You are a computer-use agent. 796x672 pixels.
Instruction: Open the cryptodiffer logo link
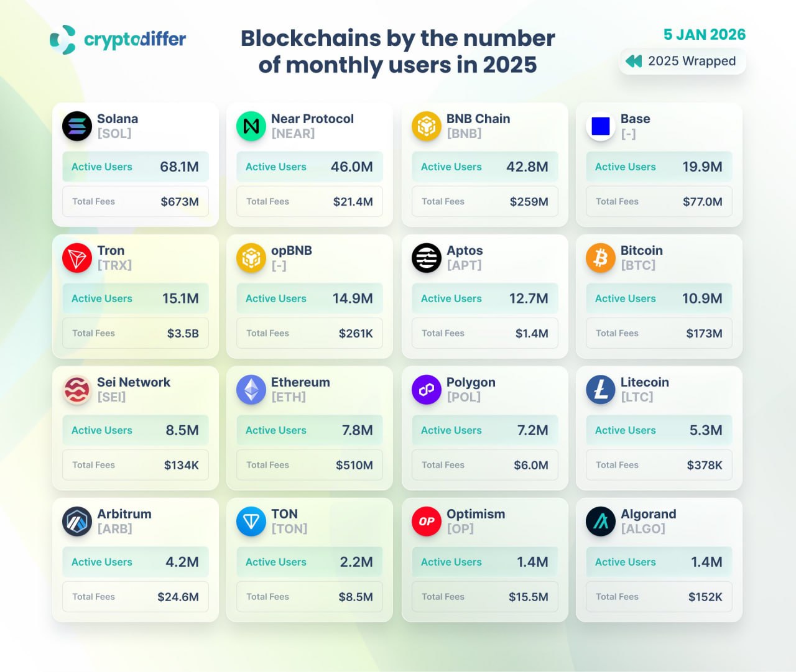point(118,40)
